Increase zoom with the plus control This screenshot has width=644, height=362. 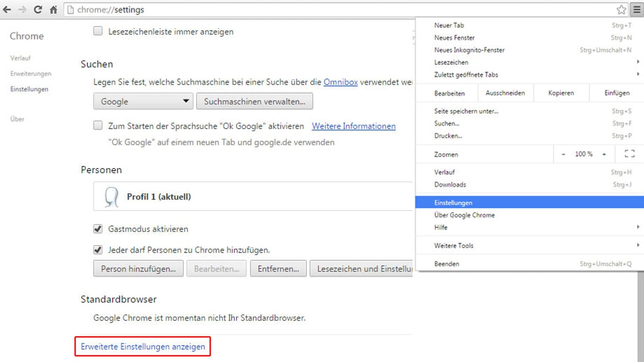(x=604, y=153)
